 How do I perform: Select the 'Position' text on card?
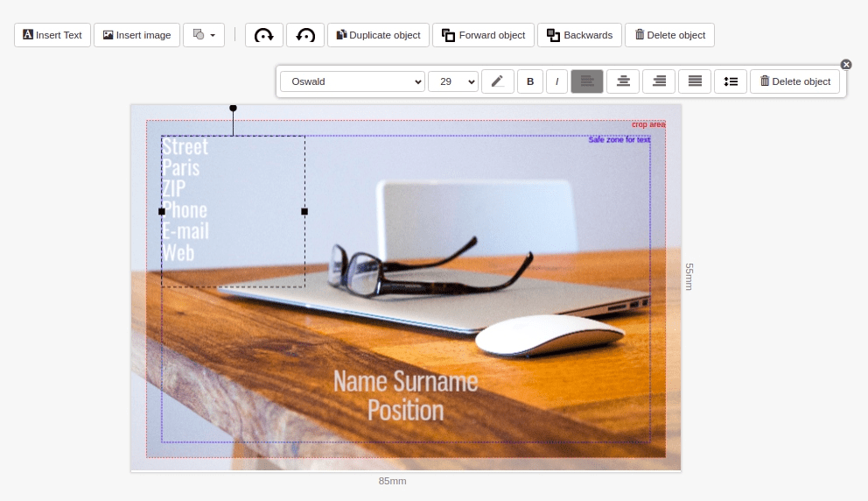tap(405, 411)
